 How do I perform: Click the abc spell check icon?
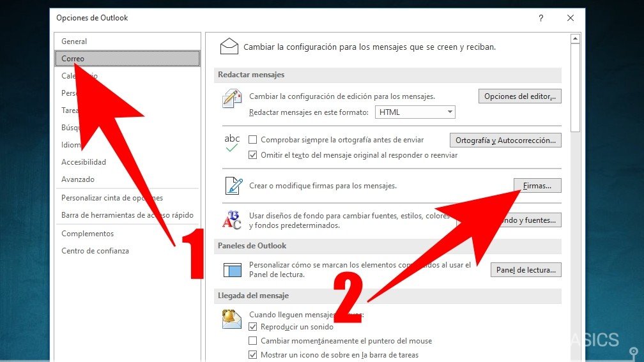(x=232, y=142)
